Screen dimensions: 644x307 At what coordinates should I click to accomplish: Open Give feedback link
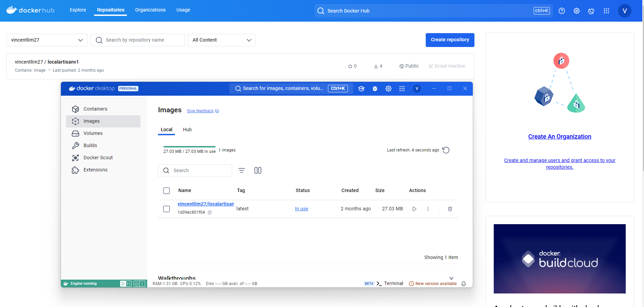(203, 111)
